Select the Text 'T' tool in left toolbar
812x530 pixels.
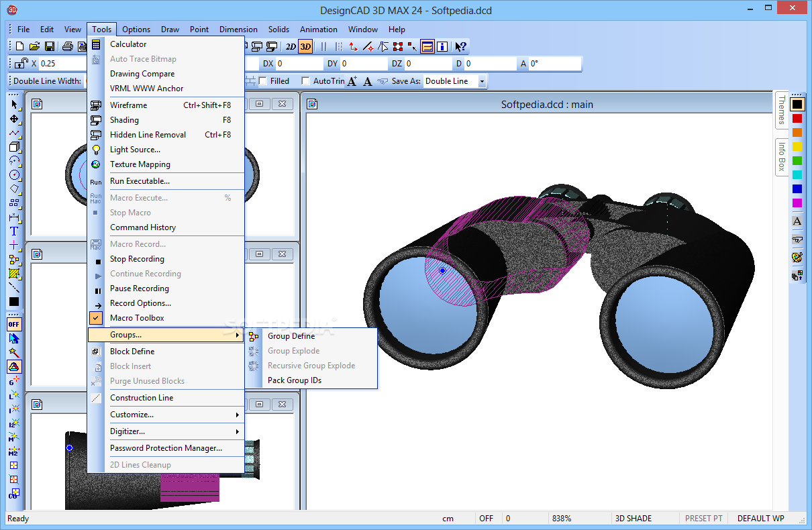[x=14, y=231]
